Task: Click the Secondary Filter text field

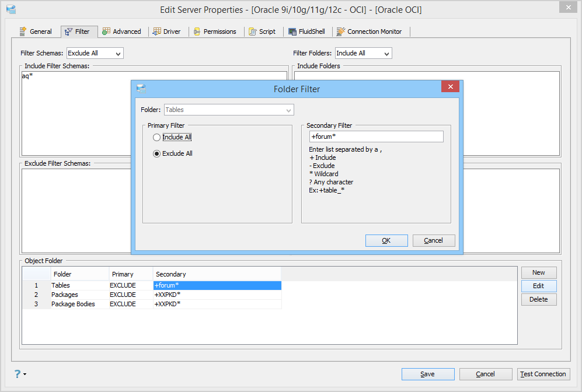Action: (x=377, y=136)
